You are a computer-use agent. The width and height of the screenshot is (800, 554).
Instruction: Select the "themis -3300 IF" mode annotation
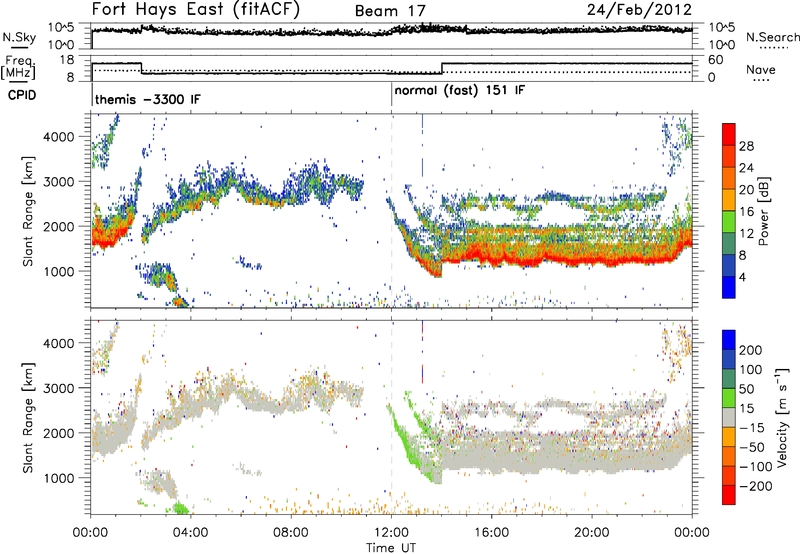pos(148,99)
